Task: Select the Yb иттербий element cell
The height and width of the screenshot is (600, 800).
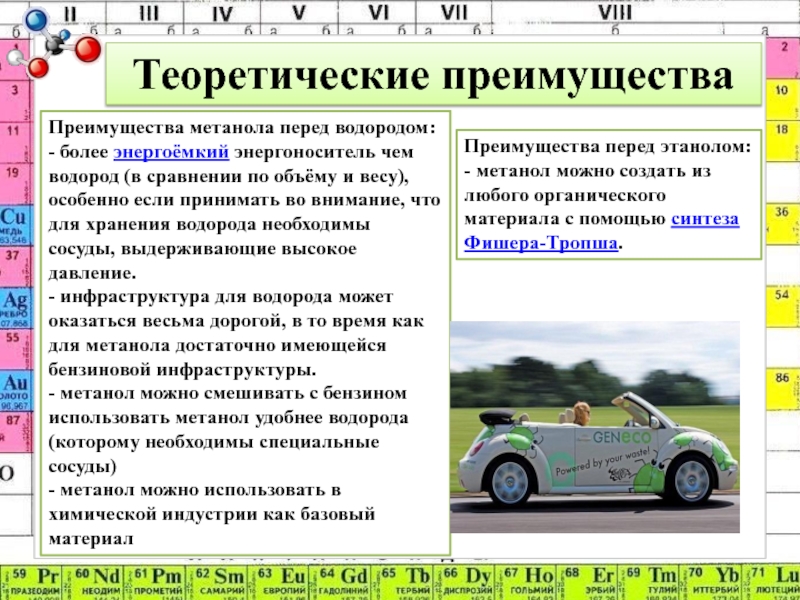Action: 712,582
